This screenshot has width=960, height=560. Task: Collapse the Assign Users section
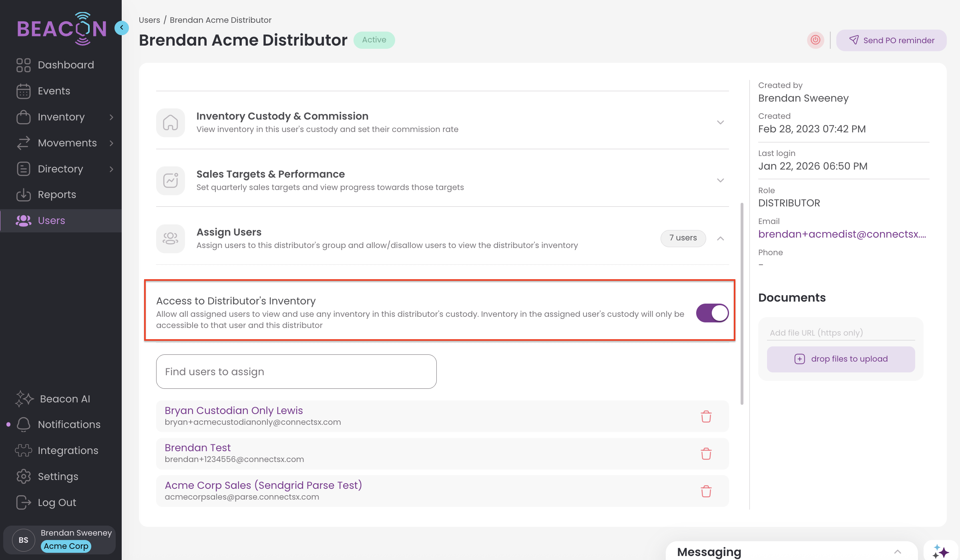point(720,238)
